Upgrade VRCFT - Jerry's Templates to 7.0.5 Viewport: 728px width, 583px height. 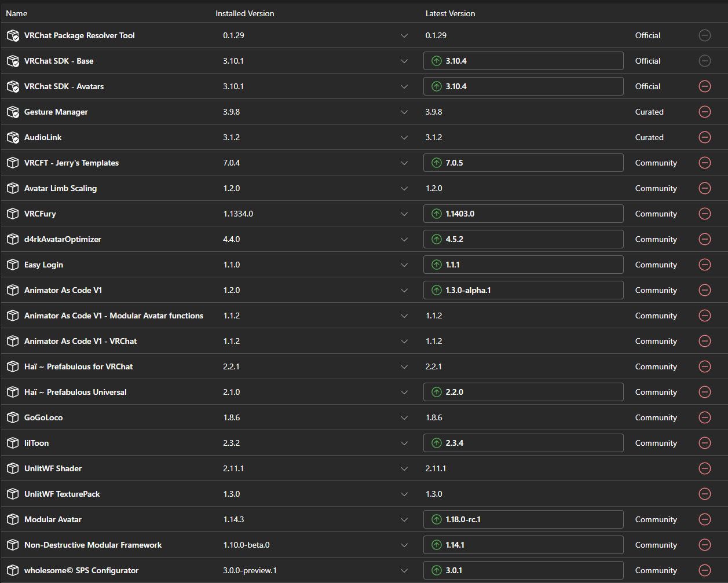pyautogui.click(x=524, y=163)
